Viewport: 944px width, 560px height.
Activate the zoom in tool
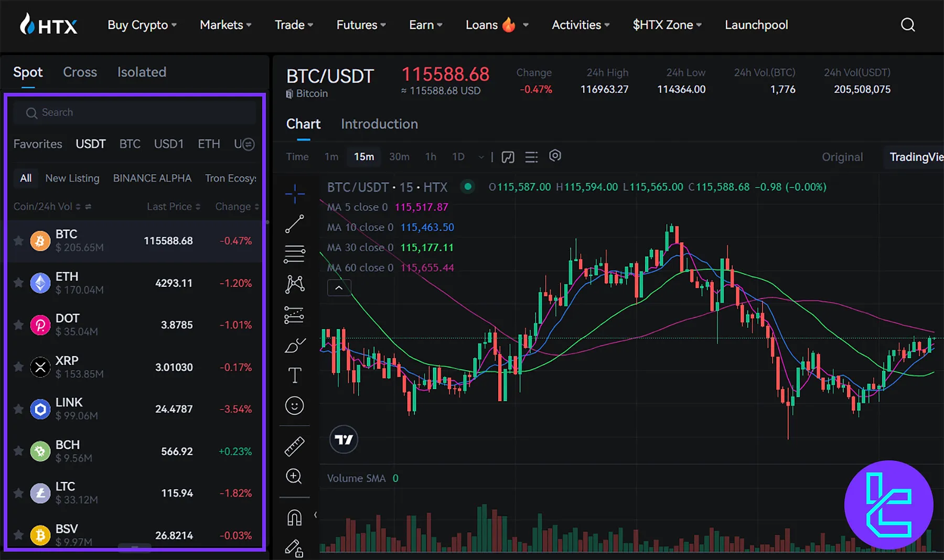coord(294,476)
